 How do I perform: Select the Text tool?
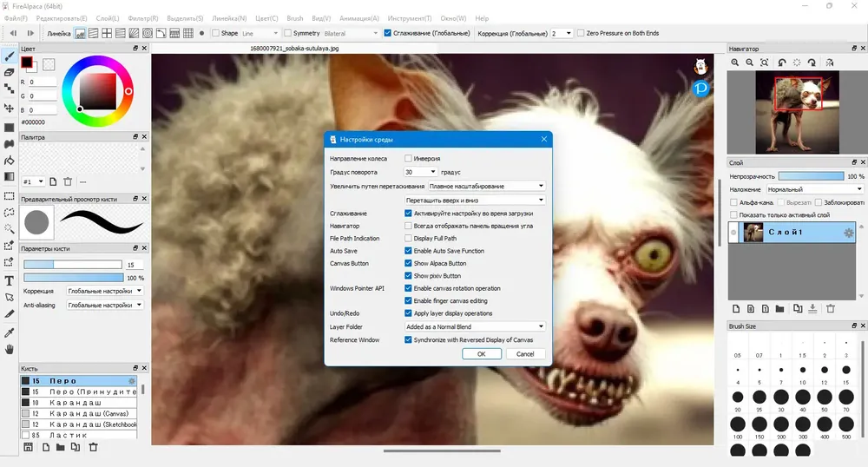[9, 280]
